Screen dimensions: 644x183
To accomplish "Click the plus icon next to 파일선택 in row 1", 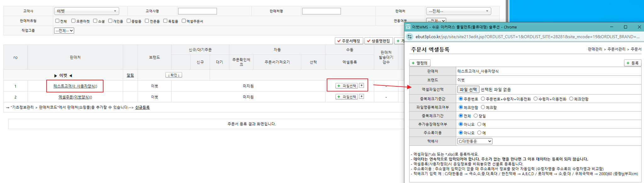I will pos(362,86).
